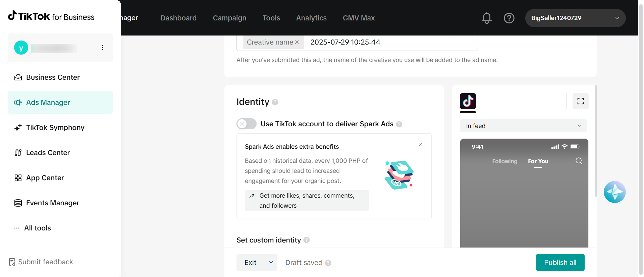Click the "Draft saved" status text
Image resolution: width=644 pixels, height=277 pixels.
tap(304, 263)
